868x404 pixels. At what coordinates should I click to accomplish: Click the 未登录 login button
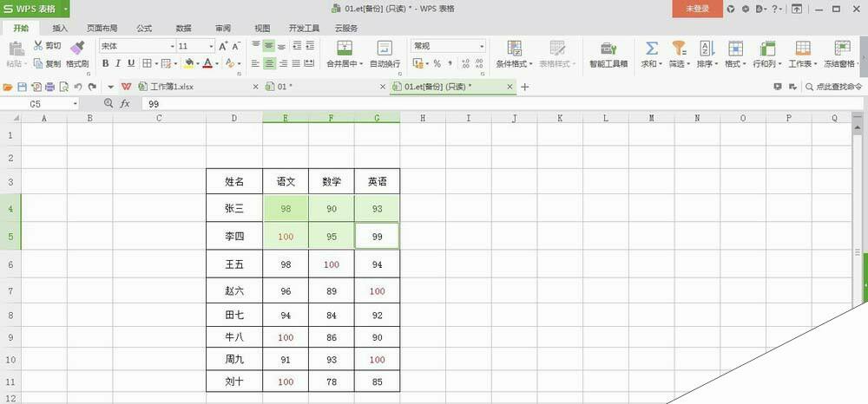tap(697, 9)
